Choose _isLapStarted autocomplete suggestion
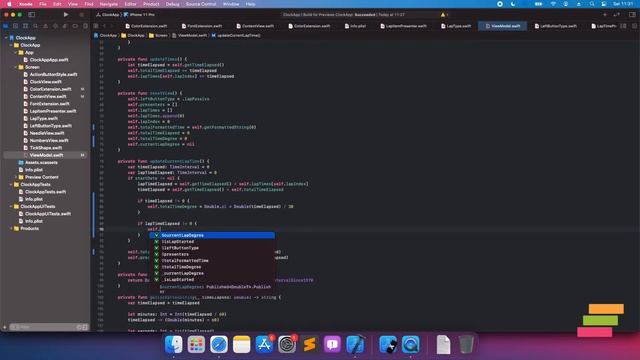 (212, 280)
